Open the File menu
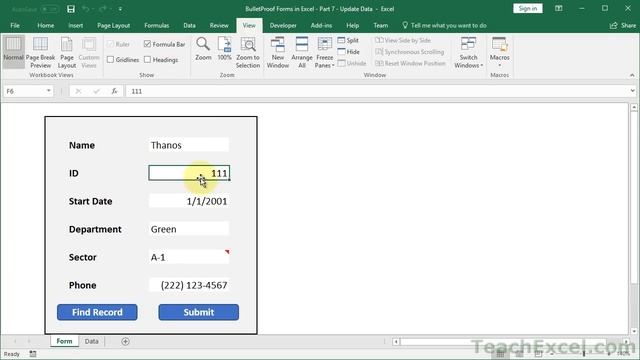This screenshot has height=360, width=640. 15,25
